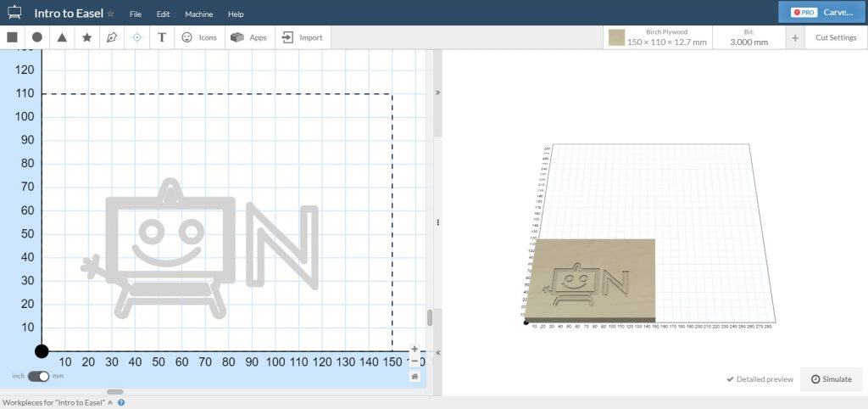Click the Carve button

(x=822, y=12)
